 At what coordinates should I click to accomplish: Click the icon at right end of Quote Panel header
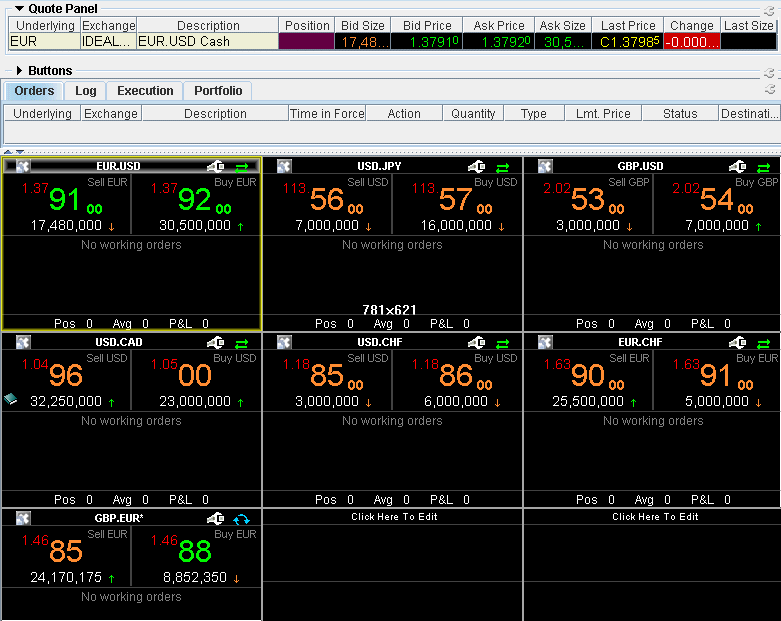[x=769, y=10]
